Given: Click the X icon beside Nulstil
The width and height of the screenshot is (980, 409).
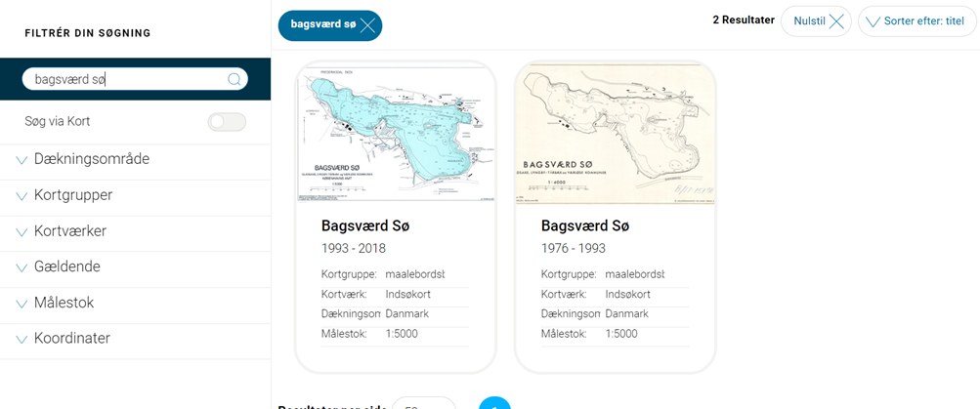Looking at the screenshot, I should (x=836, y=21).
